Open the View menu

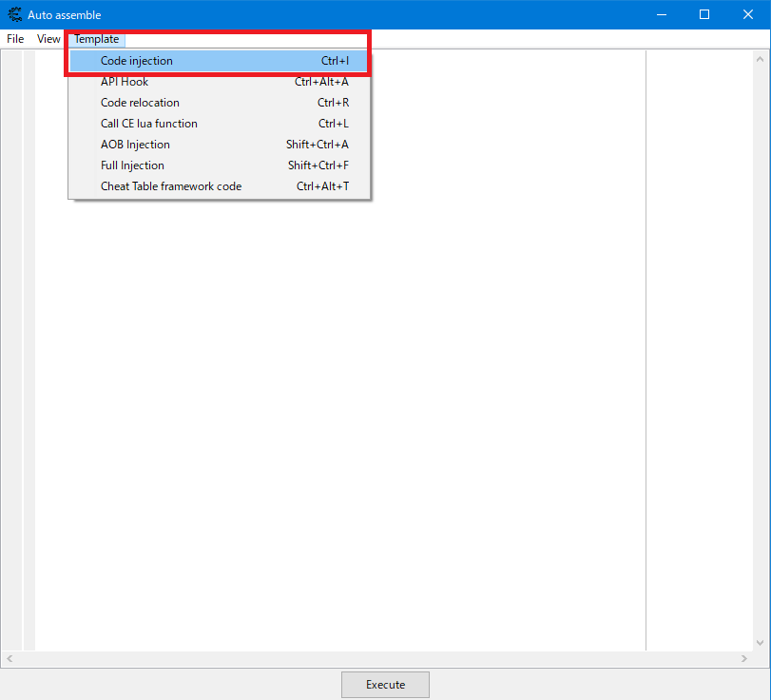pyautogui.click(x=48, y=39)
